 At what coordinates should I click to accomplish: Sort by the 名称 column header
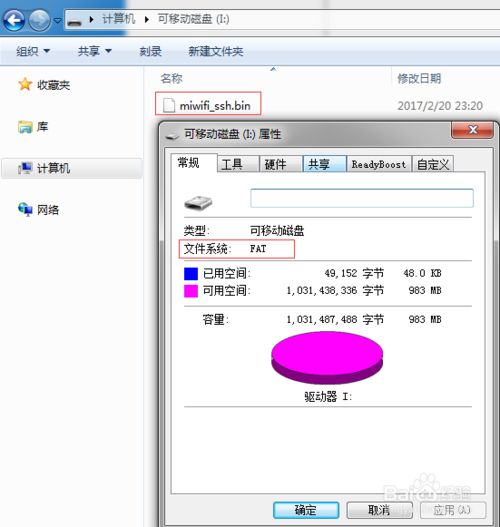(x=171, y=79)
